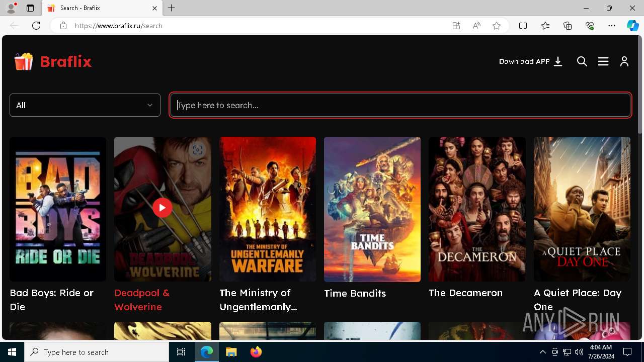Launch Firefox from taskbar
This screenshot has height=362, width=644.
pyautogui.click(x=256, y=352)
